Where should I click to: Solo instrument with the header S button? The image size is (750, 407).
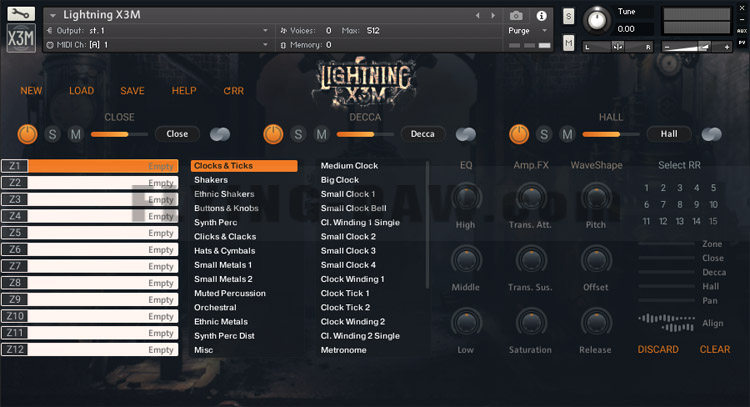tap(568, 16)
